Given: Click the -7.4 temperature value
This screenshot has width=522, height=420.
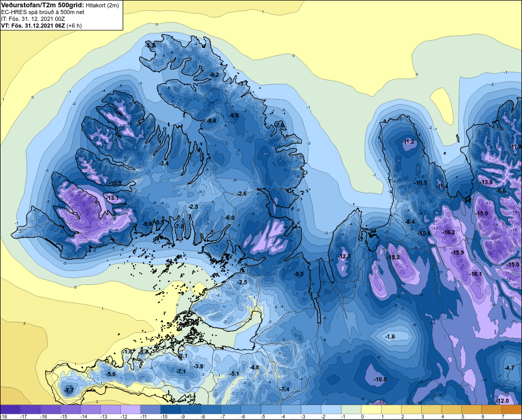Looking at the screenshot, I should [284, 389].
